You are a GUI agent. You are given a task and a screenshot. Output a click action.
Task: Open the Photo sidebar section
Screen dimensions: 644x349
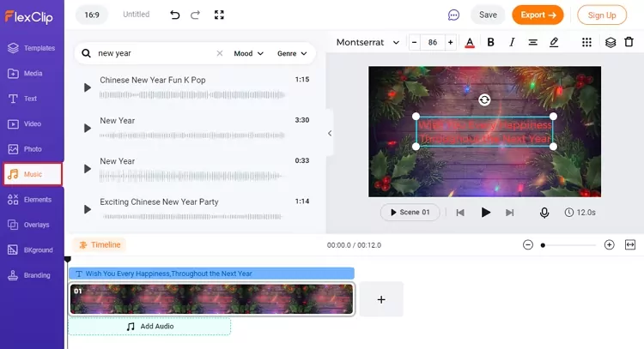click(x=25, y=149)
